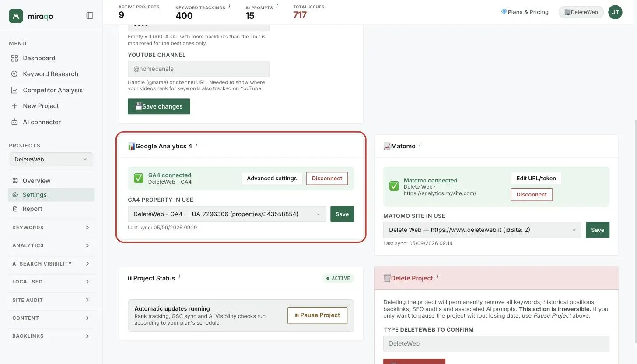Click the miraqo logo icon
637x364 pixels.
(x=16, y=16)
